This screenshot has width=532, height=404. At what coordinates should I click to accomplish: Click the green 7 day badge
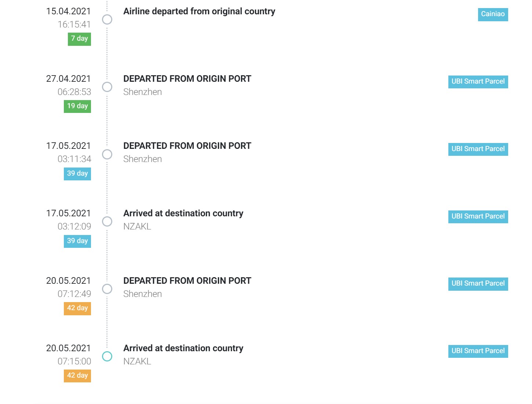click(x=79, y=39)
